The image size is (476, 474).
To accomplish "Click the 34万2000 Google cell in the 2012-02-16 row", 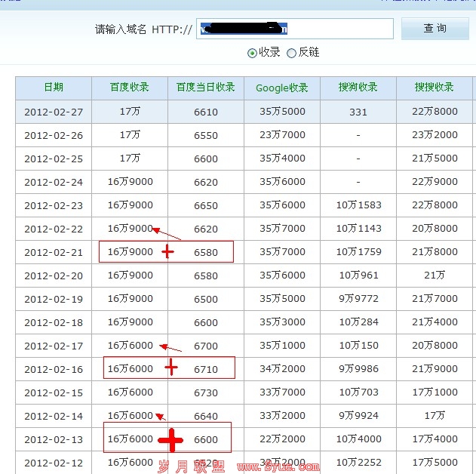I will tap(282, 369).
